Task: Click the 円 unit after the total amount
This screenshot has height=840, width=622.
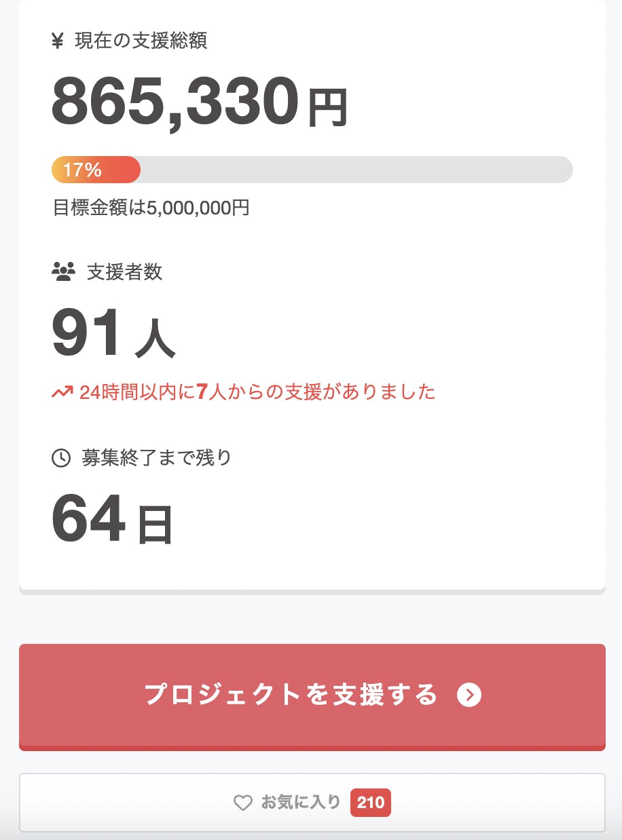Action: [x=328, y=107]
